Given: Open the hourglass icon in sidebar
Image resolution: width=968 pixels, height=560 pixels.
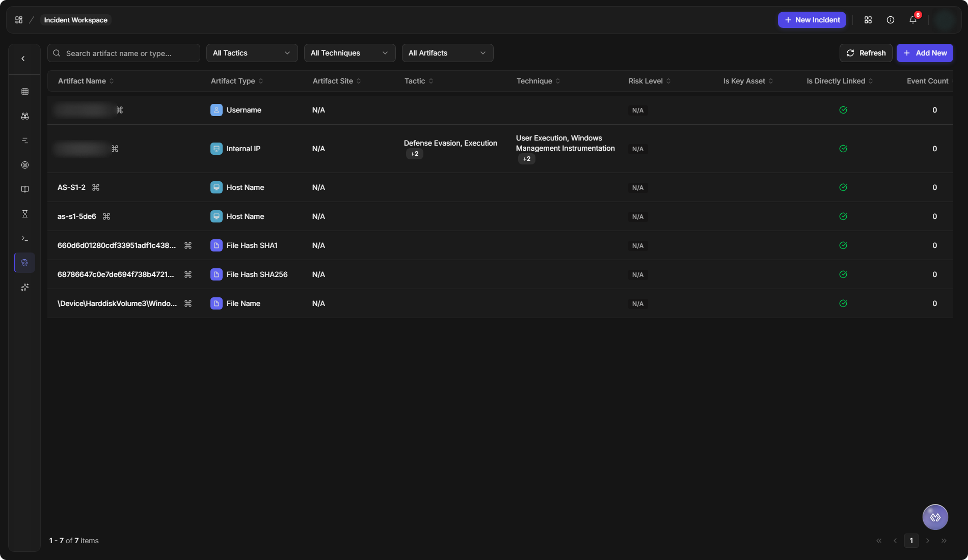Looking at the screenshot, I should coord(24,214).
